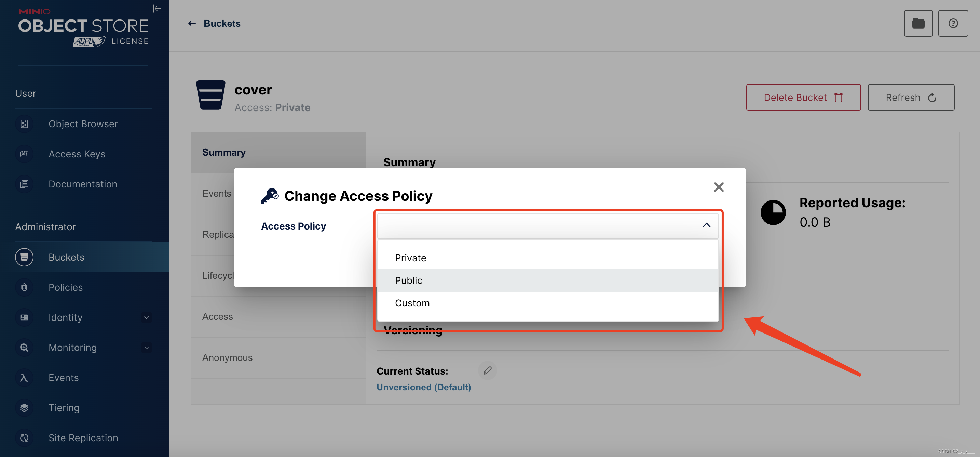Click the Refresh button
The height and width of the screenshot is (457, 980).
[911, 97]
